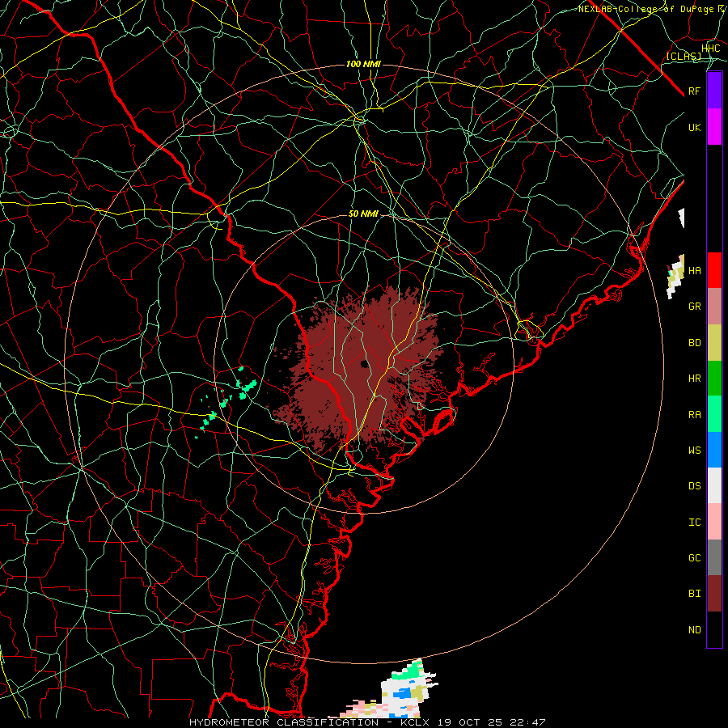The width and height of the screenshot is (728, 728).
Task: Pick the RA mint-green legend swatch
Action: click(x=714, y=414)
